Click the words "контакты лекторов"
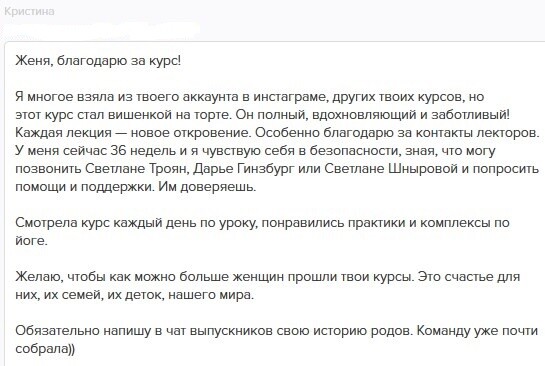Screen dimensions: 545x366 [x=476, y=132]
